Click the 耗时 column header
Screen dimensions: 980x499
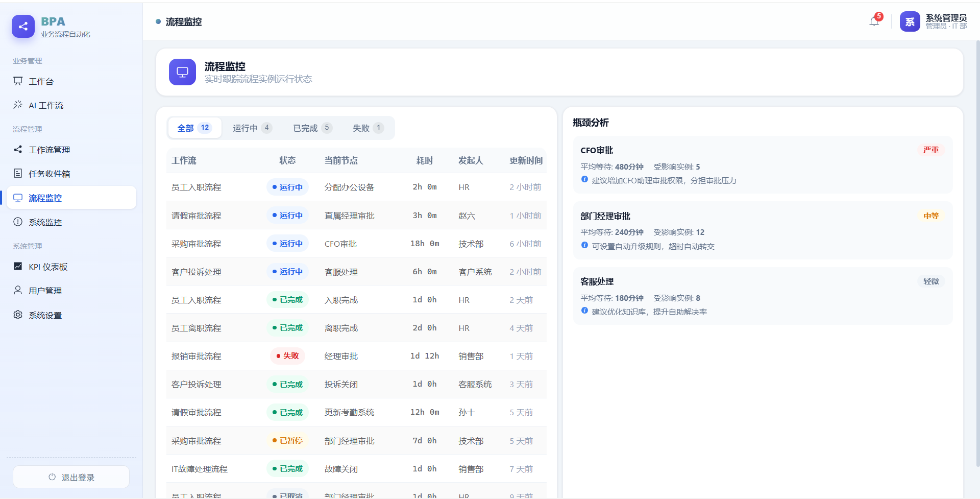tap(425, 160)
